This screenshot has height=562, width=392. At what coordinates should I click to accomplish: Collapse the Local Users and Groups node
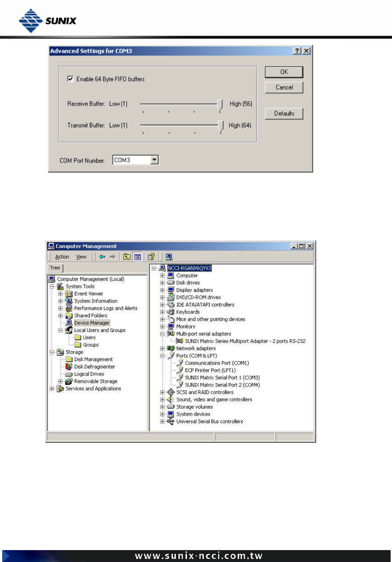click(x=61, y=330)
